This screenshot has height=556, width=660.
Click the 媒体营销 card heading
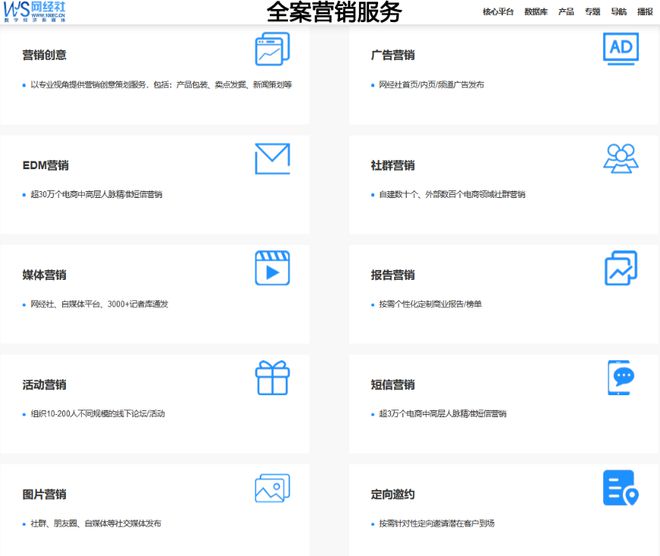tap(44, 275)
